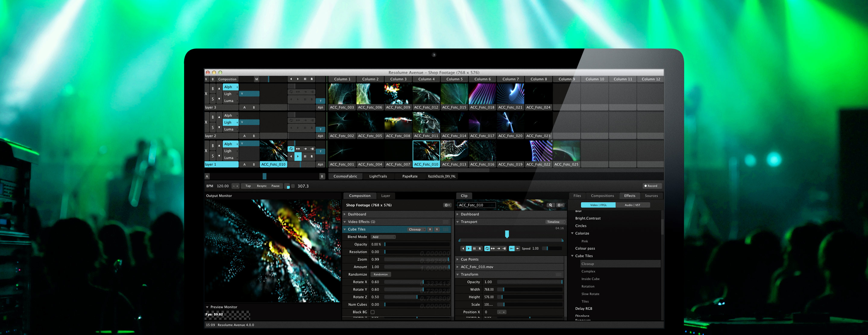Viewport: 868px width, 335px height.
Task: Open the Layer tab next to Composition
Action: (x=386, y=196)
